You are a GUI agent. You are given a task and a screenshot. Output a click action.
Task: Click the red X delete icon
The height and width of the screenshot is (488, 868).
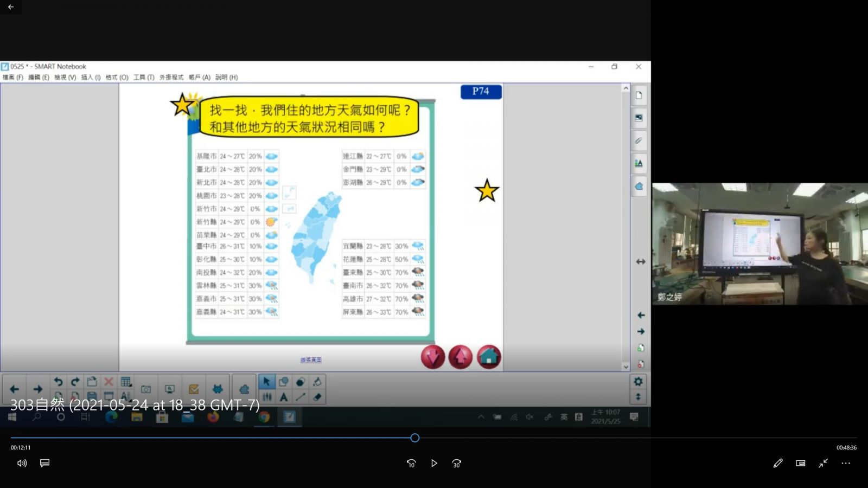click(x=108, y=382)
